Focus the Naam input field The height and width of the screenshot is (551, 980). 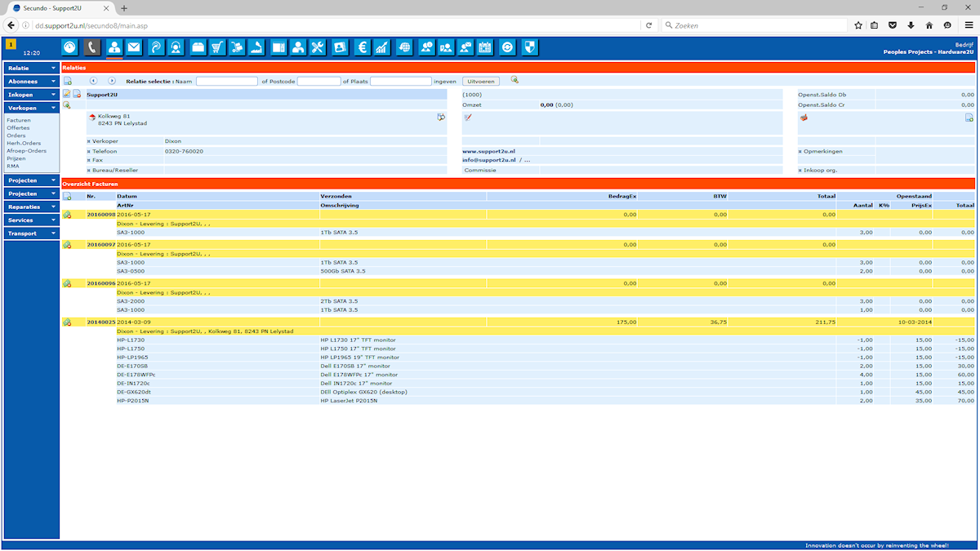pyautogui.click(x=226, y=82)
